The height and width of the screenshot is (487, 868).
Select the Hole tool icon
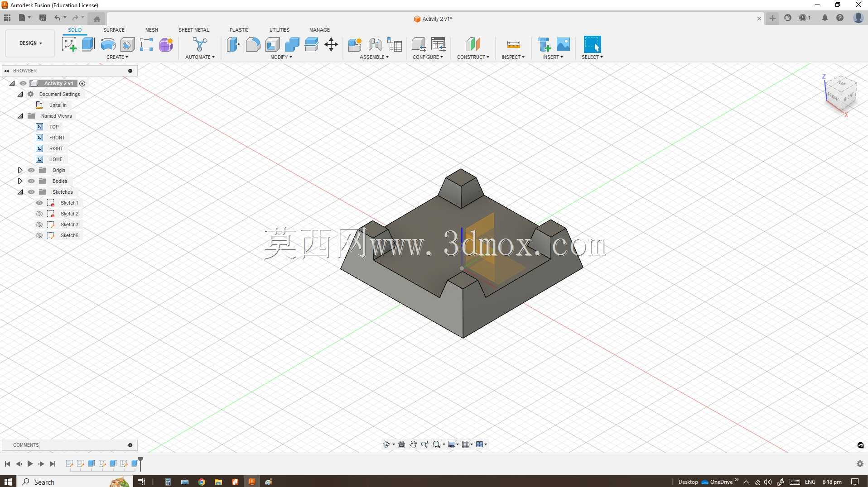click(127, 44)
